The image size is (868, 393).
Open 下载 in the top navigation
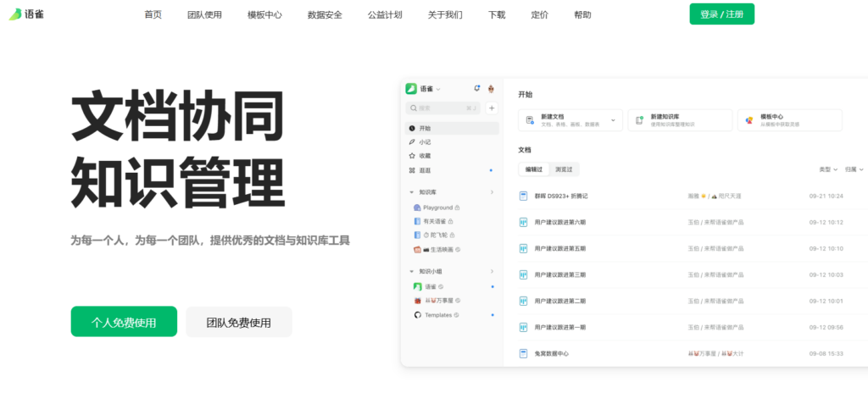(497, 15)
